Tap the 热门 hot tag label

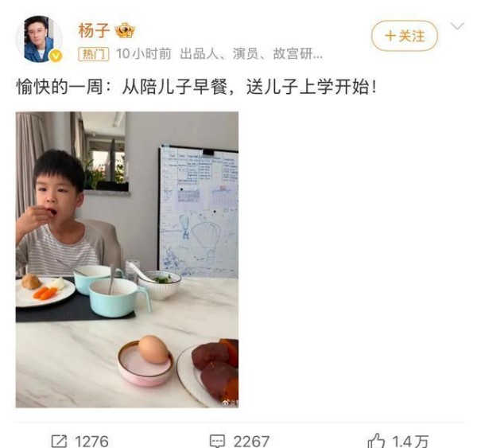[x=93, y=54]
